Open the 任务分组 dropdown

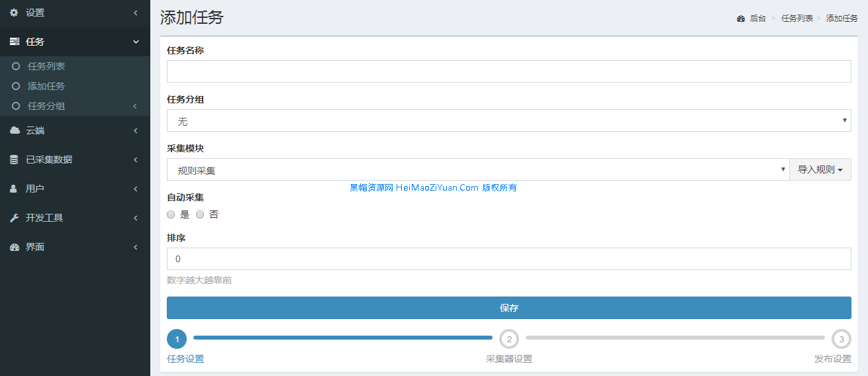coord(508,120)
